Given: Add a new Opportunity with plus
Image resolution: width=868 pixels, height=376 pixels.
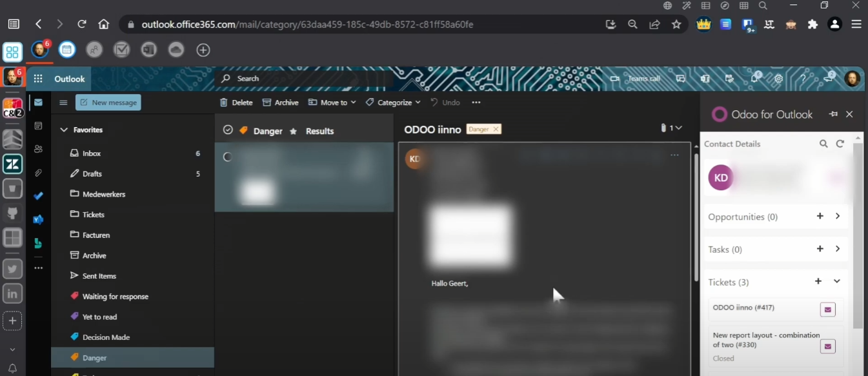Looking at the screenshot, I should click(x=820, y=216).
